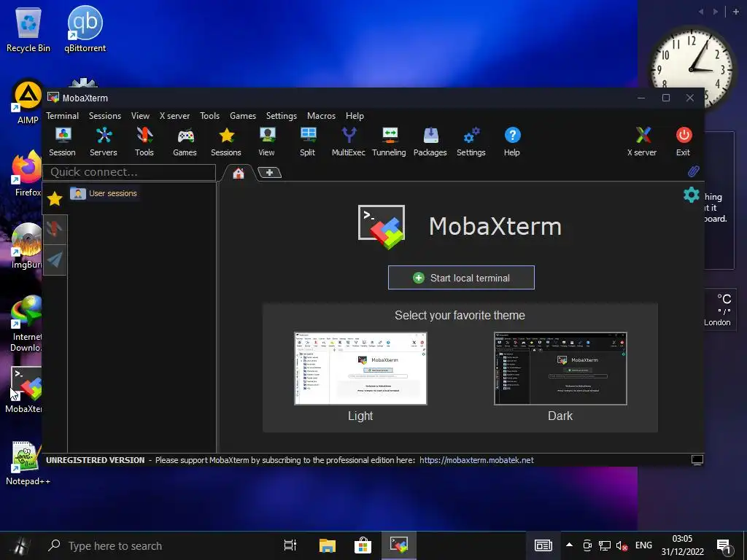Screen dimensions: 747x560
Task: Click the Light theme label
Action: coord(360,416)
